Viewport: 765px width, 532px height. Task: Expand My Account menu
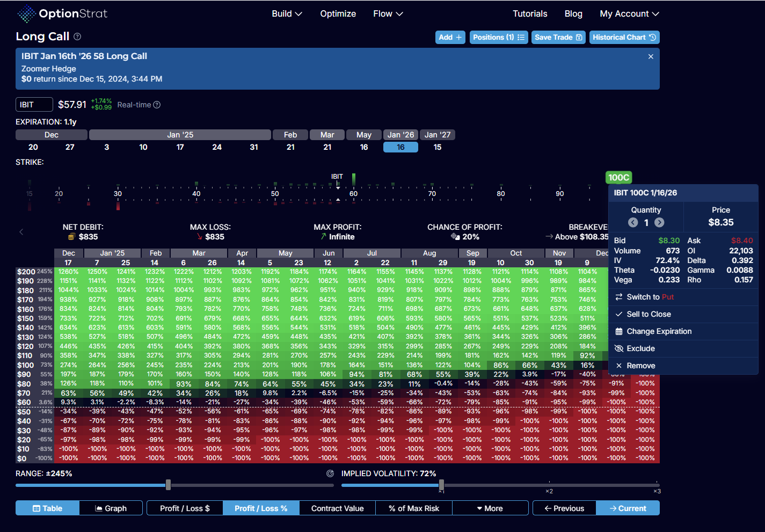[629, 14]
